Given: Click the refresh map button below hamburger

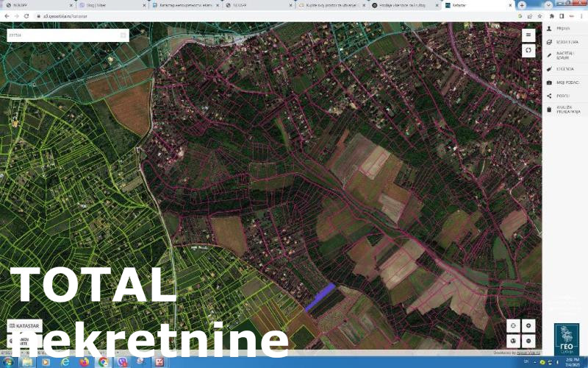Looking at the screenshot, I should point(528,50).
